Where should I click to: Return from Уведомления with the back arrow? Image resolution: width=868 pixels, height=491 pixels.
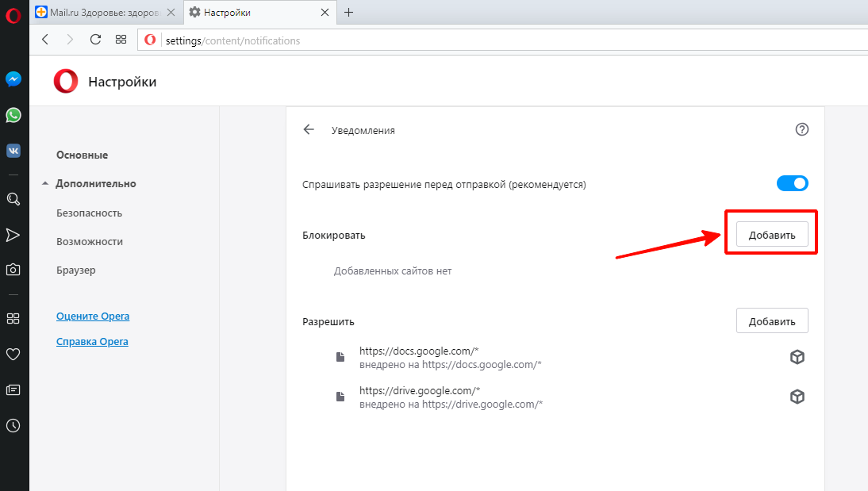(x=309, y=129)
